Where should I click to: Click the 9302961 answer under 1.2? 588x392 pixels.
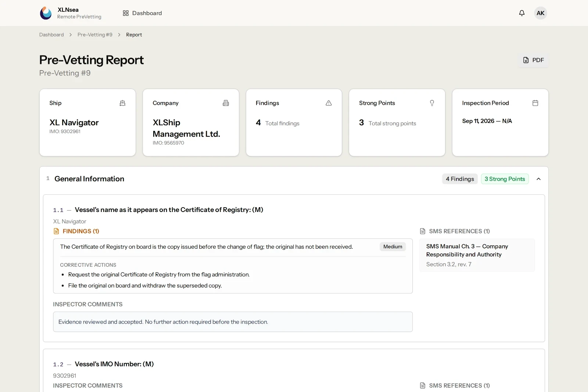65,376
